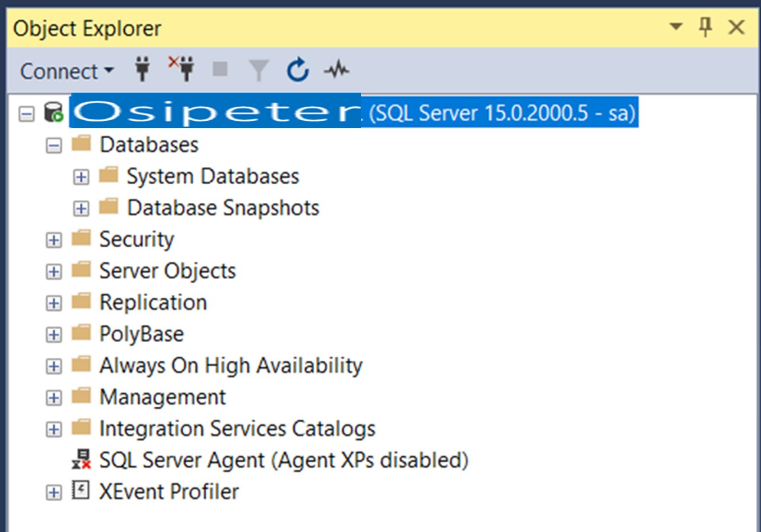Screen dimensions: 761x532
Task: Open the Object Explorer window position dropdown arrow
Action: tap(676, 26)
